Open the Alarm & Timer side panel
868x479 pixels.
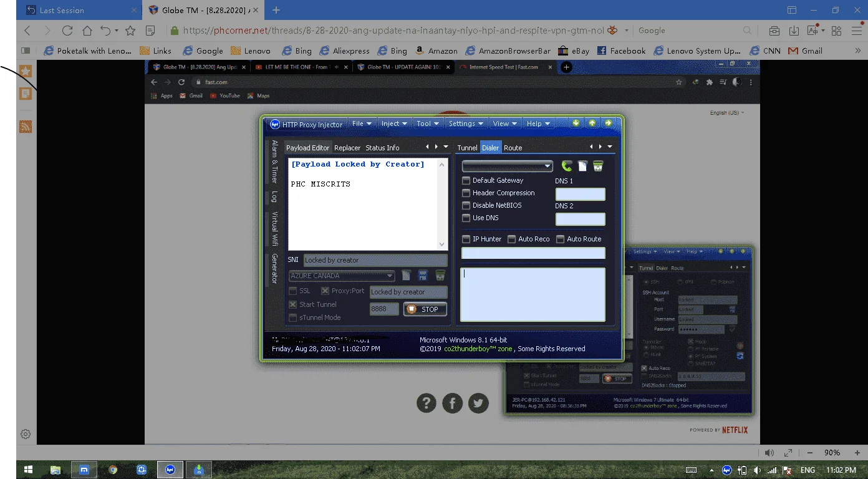274,162
